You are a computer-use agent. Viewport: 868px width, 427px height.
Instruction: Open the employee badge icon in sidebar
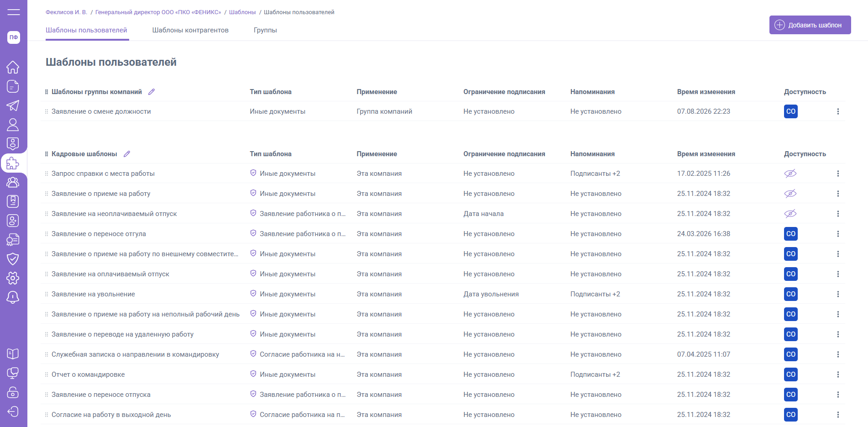(x=13, y=144)
